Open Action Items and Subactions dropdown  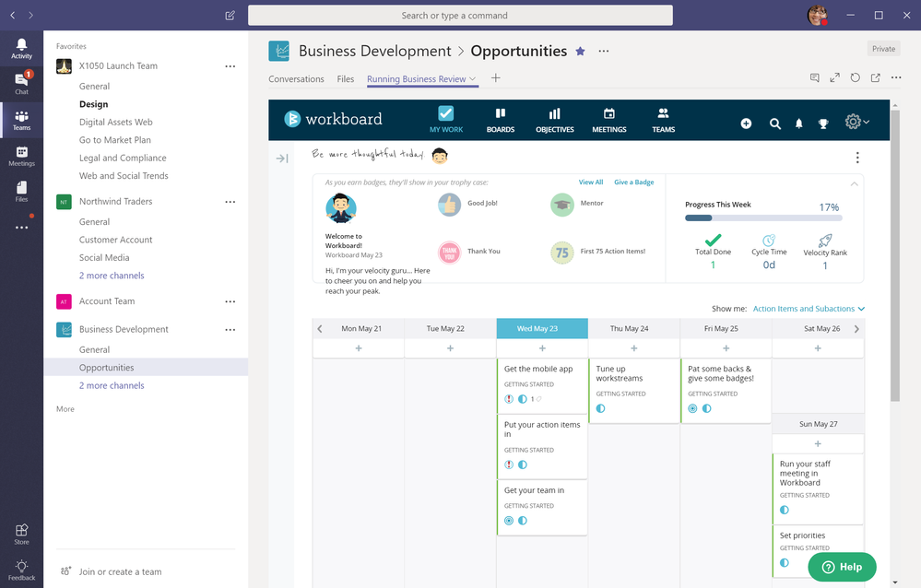(x=809, y=309)
